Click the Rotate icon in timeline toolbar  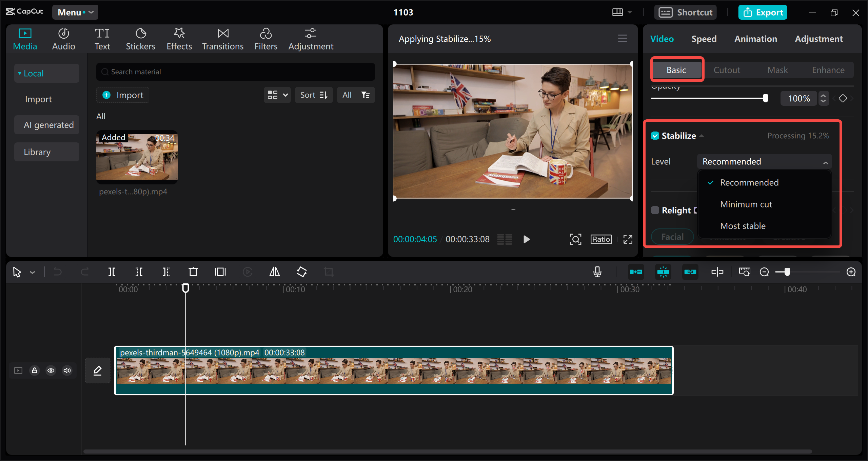[x=301, y=272]
